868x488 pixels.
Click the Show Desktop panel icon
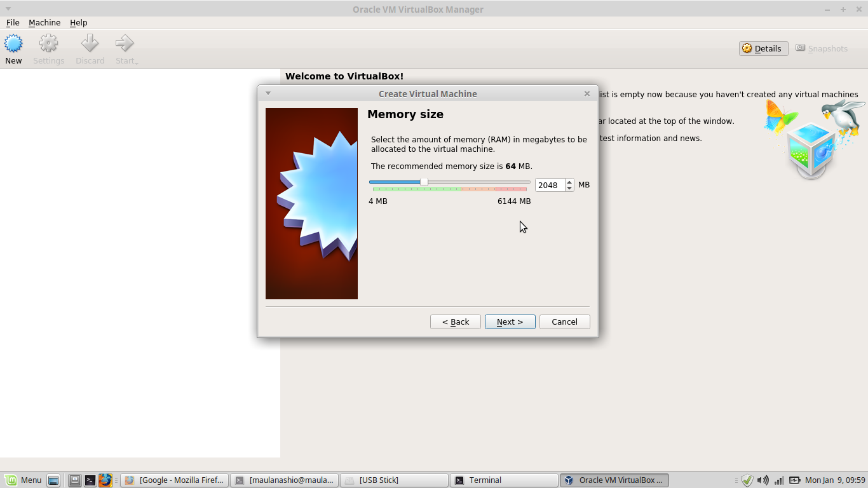tap(53, 480)
